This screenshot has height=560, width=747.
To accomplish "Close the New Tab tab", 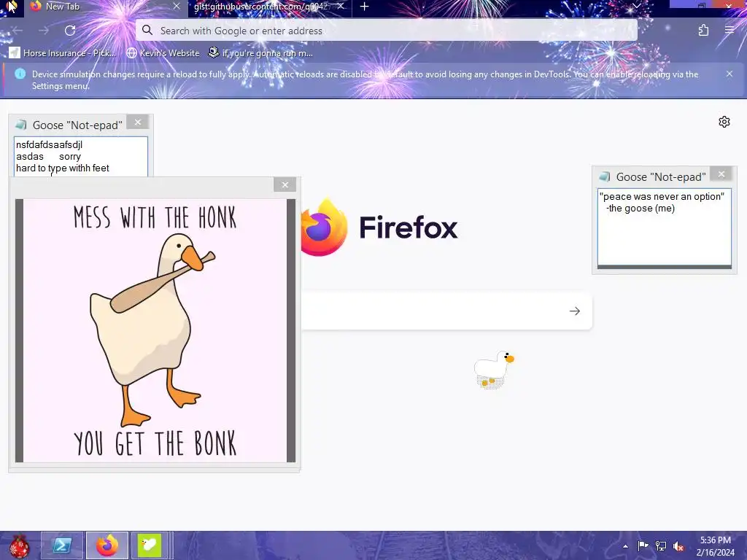I will [177, 6].
